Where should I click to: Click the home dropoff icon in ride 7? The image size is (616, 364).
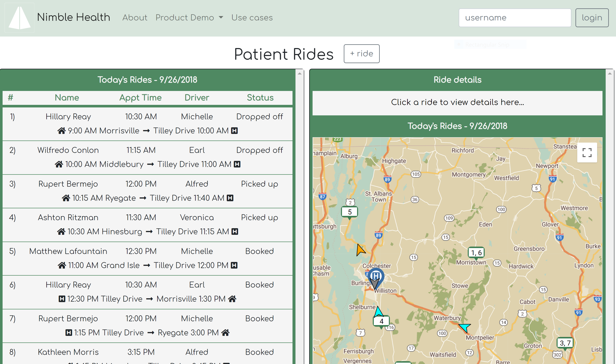(x=225, y=333)
